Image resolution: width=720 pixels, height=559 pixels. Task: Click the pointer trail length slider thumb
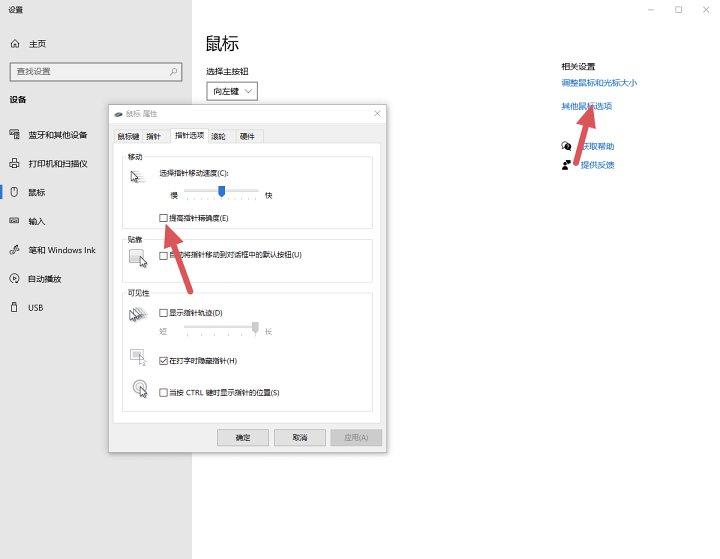(255, 327)
